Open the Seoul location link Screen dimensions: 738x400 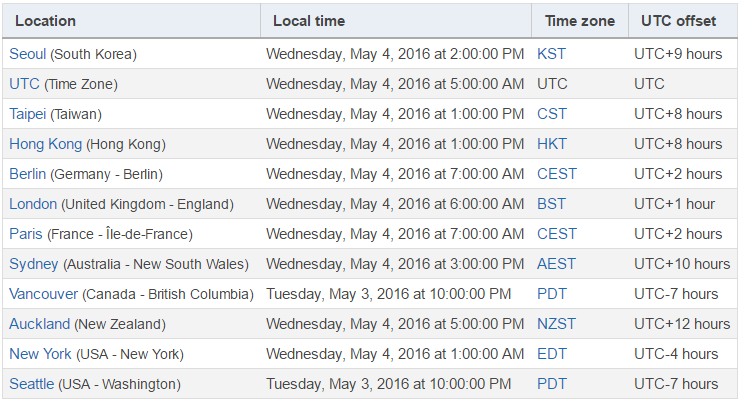tap(28, 54)
